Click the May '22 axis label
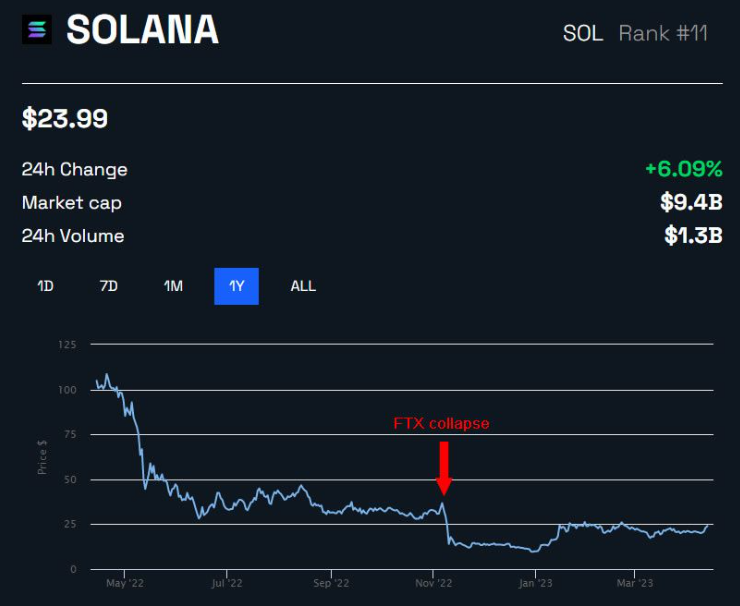This screenshot has height=606, width=740. coord(124,582)
